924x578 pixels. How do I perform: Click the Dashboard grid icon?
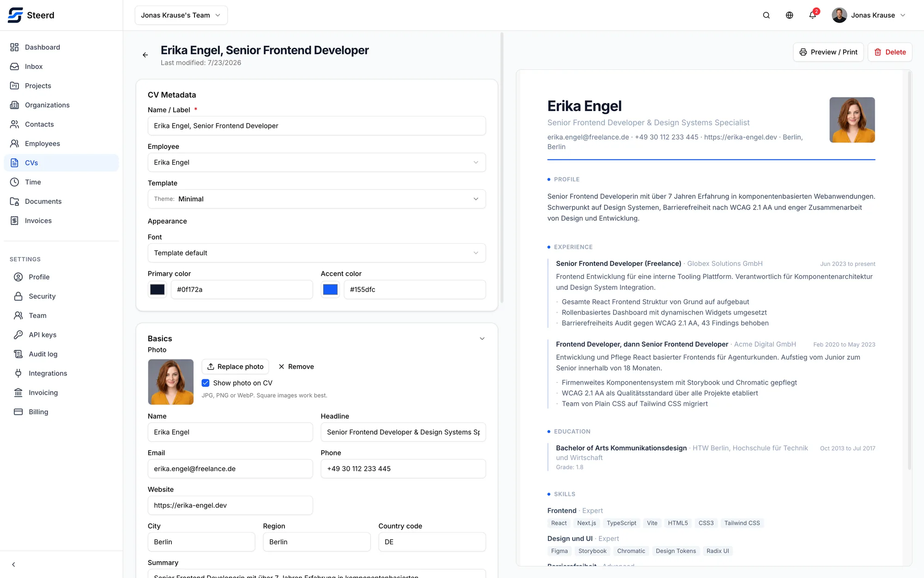pyautogui.click(x=15, y=47)
